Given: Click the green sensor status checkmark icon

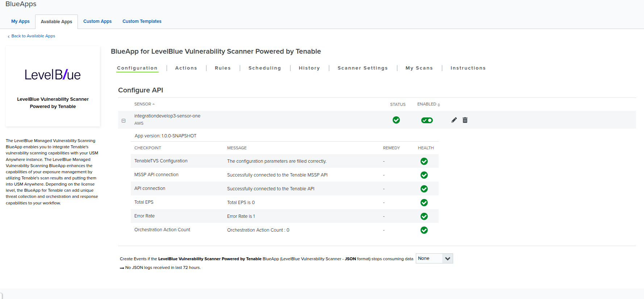Looking at the screenshot, I should (x=396, y=120).
